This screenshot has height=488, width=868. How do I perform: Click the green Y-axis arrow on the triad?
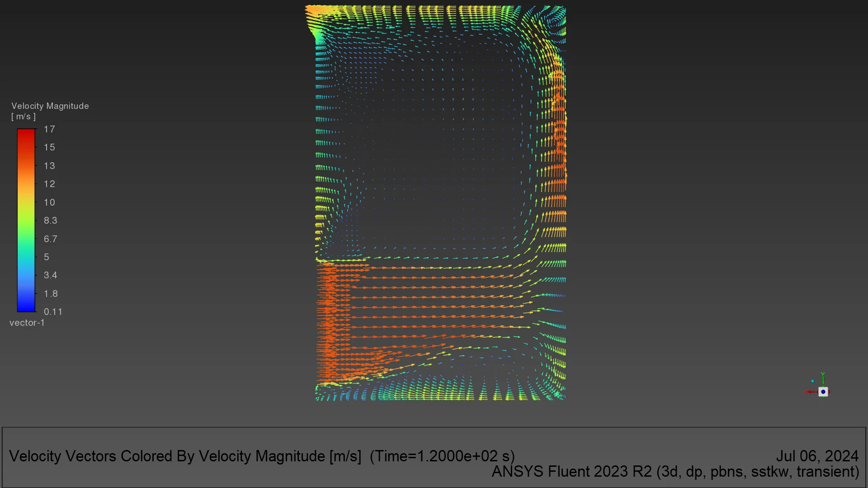click(x=823, y=378)
